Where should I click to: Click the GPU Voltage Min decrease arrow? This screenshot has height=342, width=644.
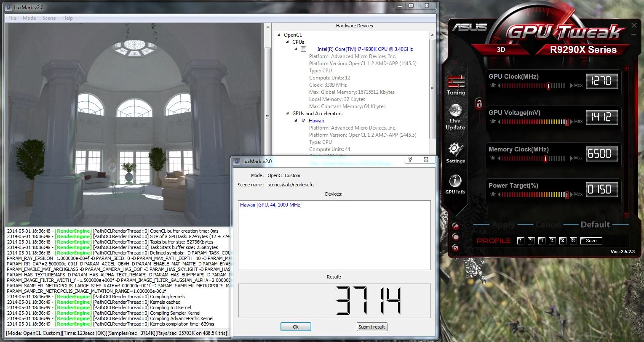[499, 122]
